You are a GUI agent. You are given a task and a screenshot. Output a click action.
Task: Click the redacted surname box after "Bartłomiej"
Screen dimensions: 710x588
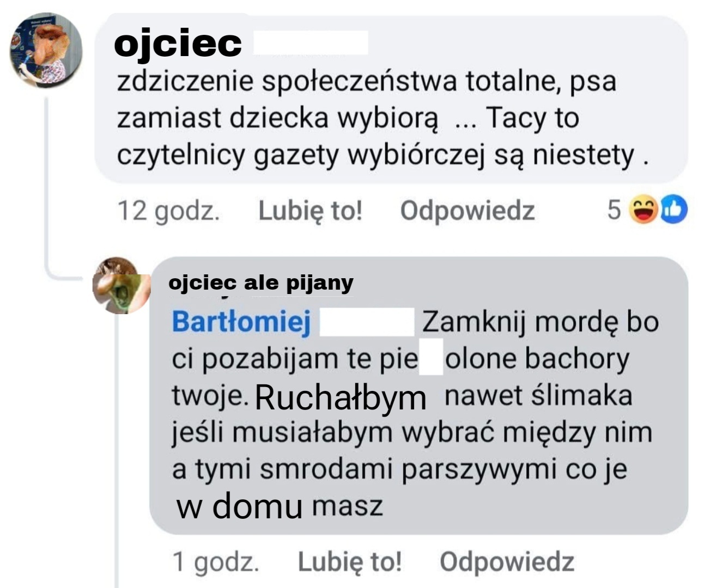tap(366, 322)
